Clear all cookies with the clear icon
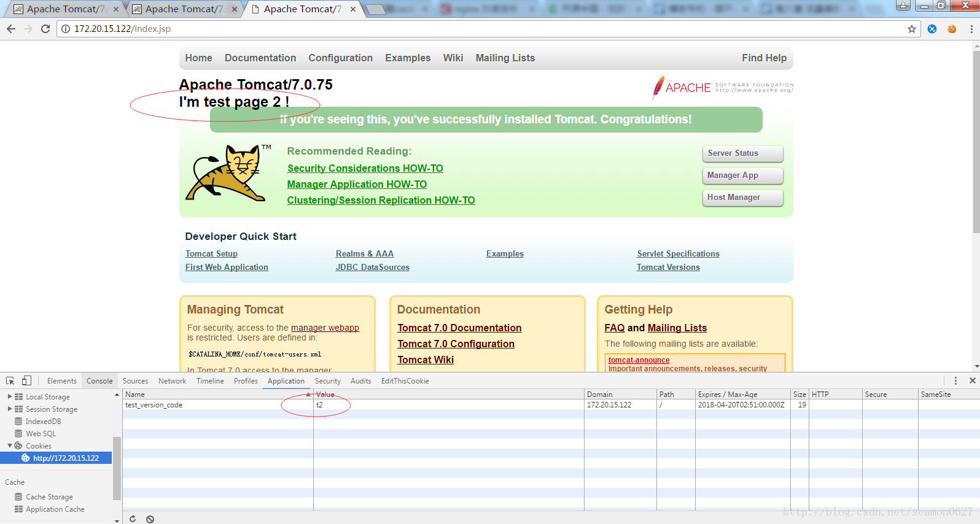This screenshot has height=524, width=980. 150,519
